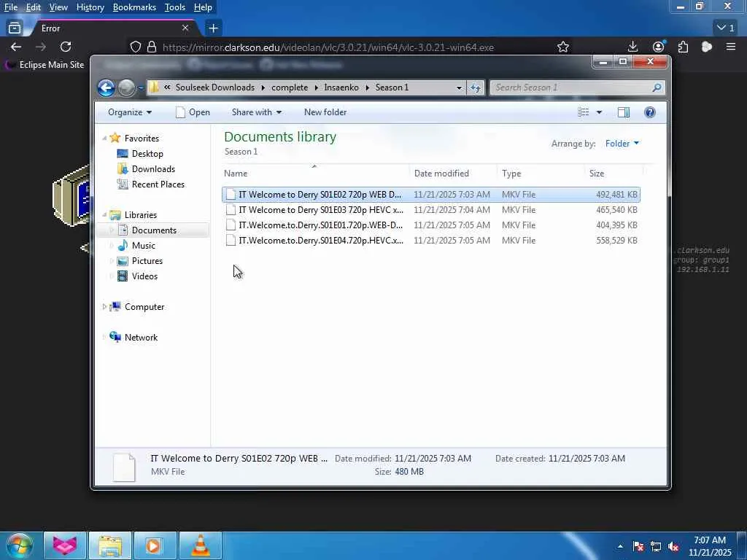Toggle the Explorer preview pane button

pos(623,112)
